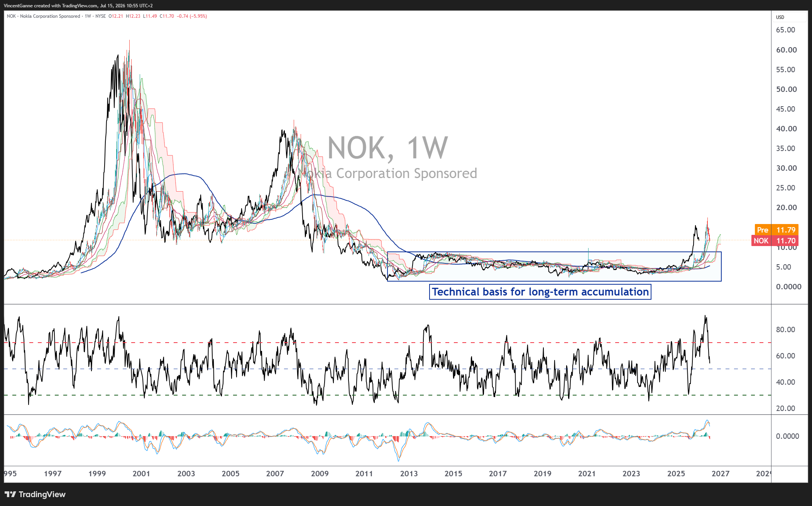Click the 2017 label on the time axis
This screenshot has height=506, width=812.
(x=498, y=474)
